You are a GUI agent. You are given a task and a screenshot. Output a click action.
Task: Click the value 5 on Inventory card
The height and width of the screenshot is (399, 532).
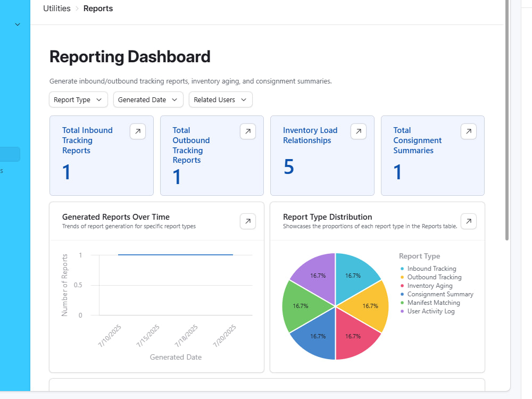coord(289,167)
